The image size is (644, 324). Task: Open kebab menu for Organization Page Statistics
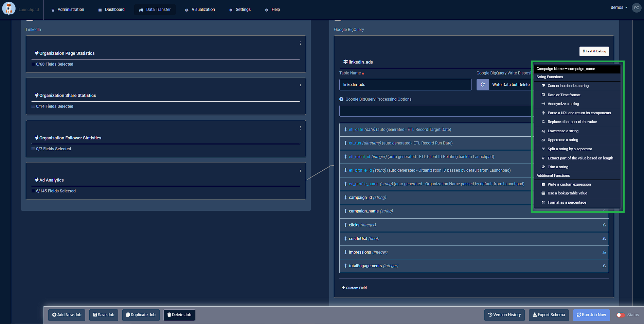pyautogui.click(x=300, y=43)
